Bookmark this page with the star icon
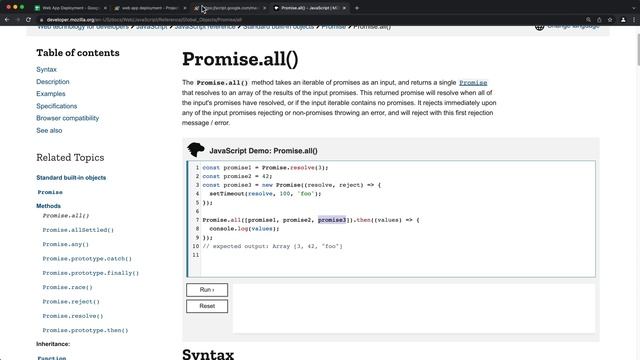 coord(610,20)
